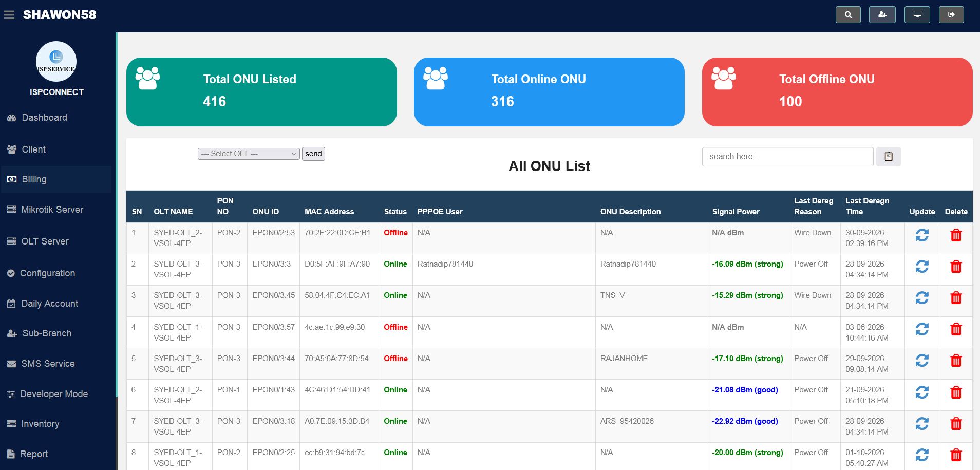Delete the TNS_V ONU row
Viewport: 980px width, 470px height.
click(956, 298)
